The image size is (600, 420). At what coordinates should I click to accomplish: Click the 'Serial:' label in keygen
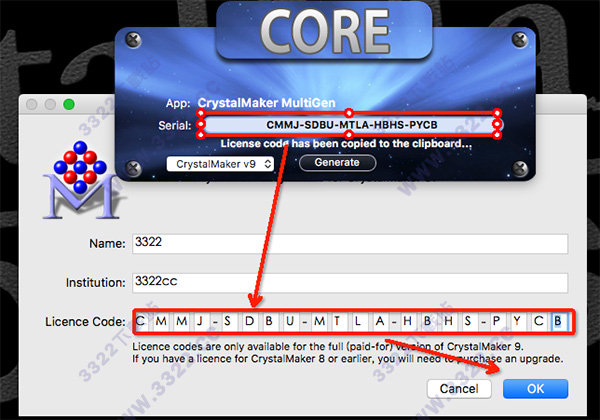click(x=174, y=125)
